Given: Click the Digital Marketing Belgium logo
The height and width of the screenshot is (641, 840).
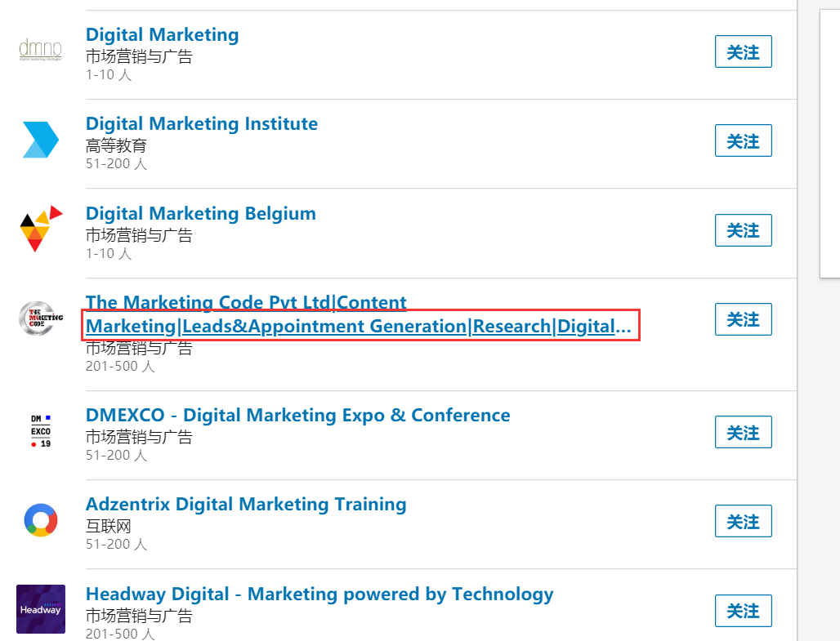Looking at the screenshot, I should tap(40, 229).
